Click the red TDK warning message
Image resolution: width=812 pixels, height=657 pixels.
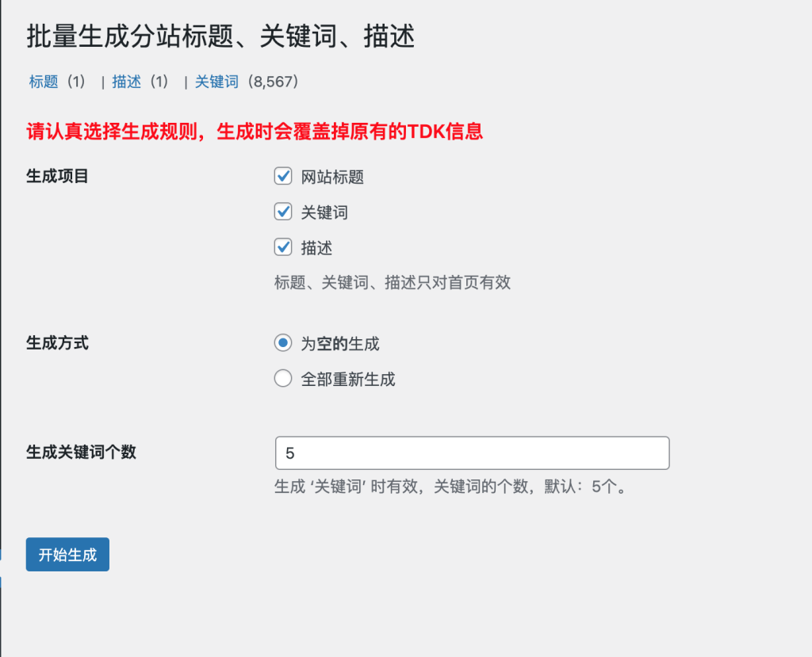255,132
